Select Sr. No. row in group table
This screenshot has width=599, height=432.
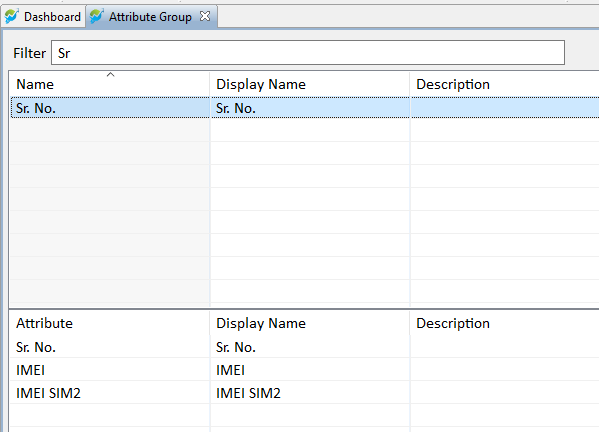click(x=305, y=108)
